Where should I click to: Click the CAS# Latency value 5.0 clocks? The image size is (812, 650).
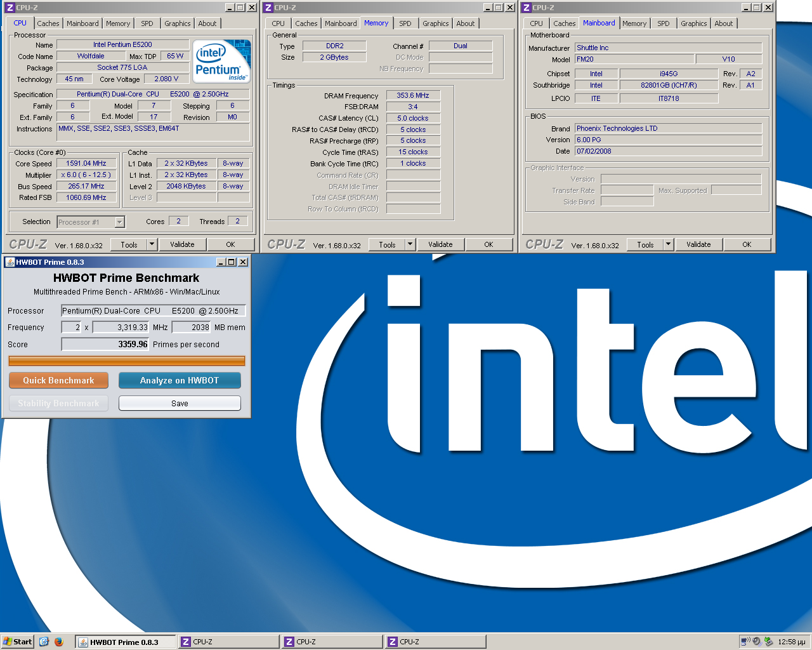click(x=413, y=118)
